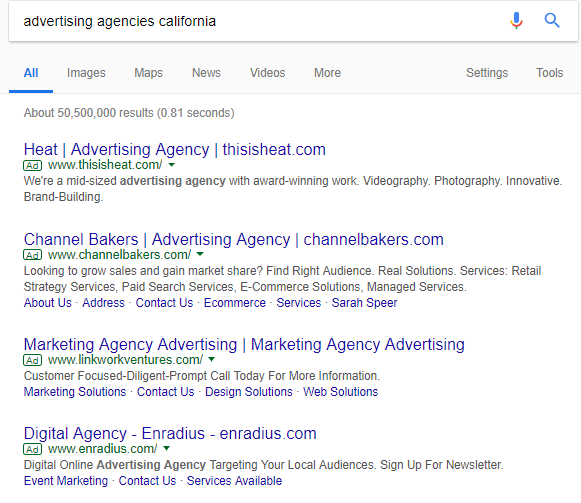The height and width of the screenshot is (503, 581).
Task: Switch to the Images tab
Action: point(86,73)
